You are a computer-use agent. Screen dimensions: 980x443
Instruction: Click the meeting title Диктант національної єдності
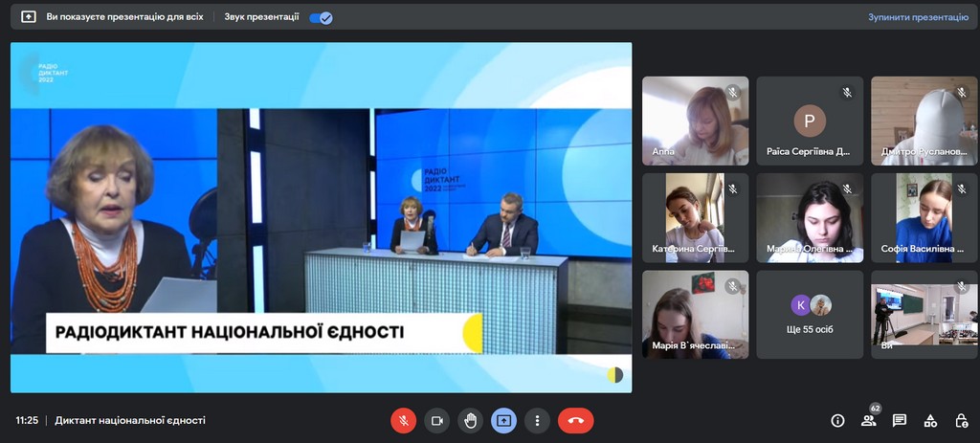130,421
